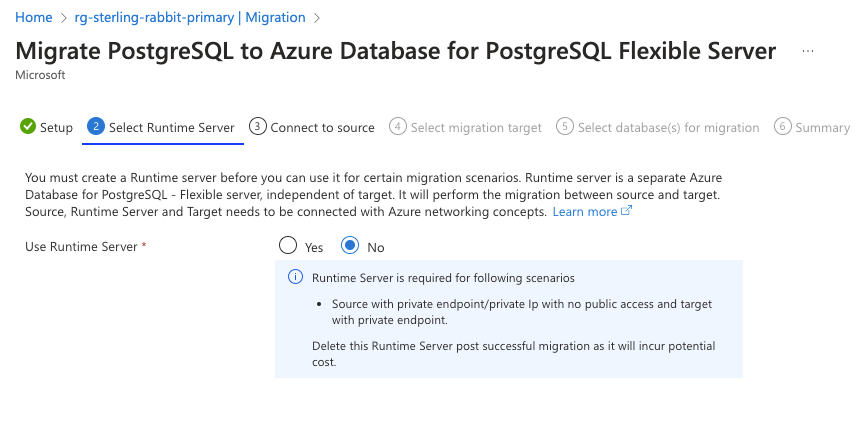Click the chevron after the Migration breadcrumb
The image size is (866, 431).
317,18
